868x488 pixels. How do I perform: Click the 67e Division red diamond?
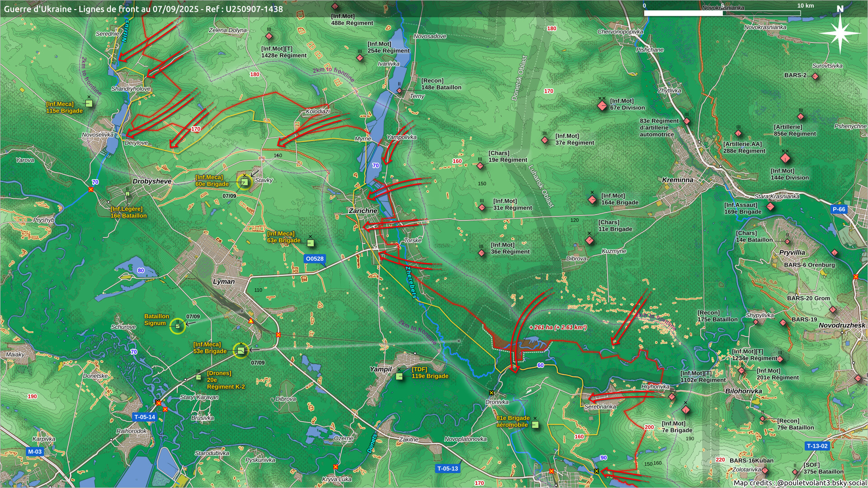click(602, 106)
